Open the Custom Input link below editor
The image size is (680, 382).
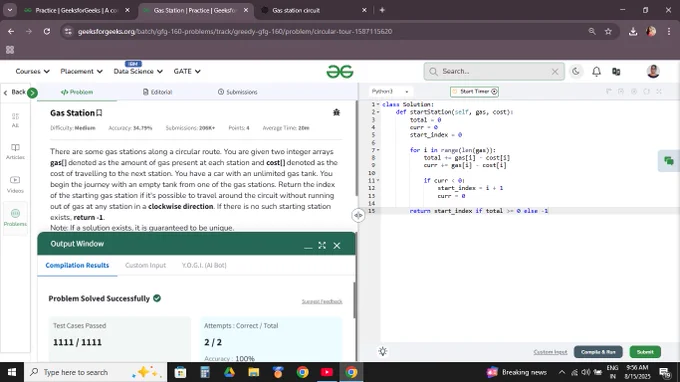(550, 352)
